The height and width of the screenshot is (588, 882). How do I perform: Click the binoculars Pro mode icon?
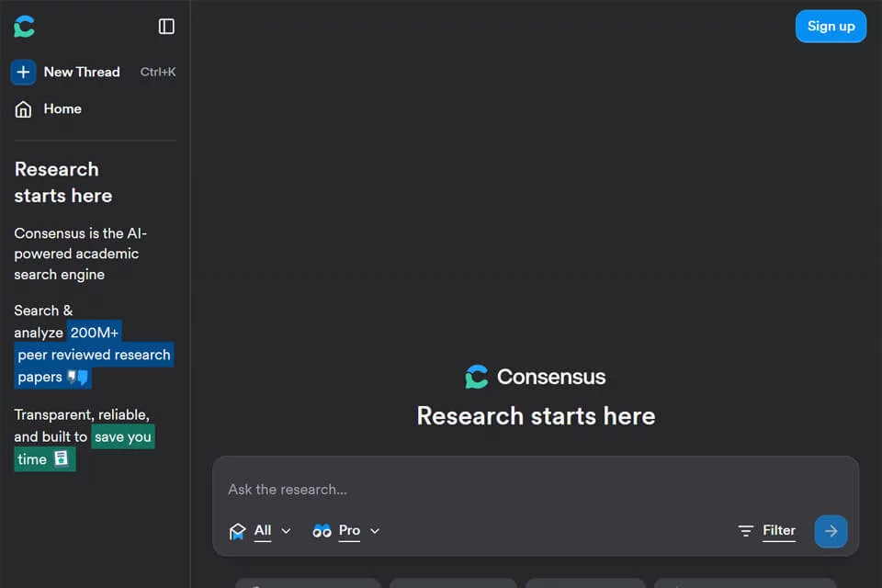tap(322, 531)
